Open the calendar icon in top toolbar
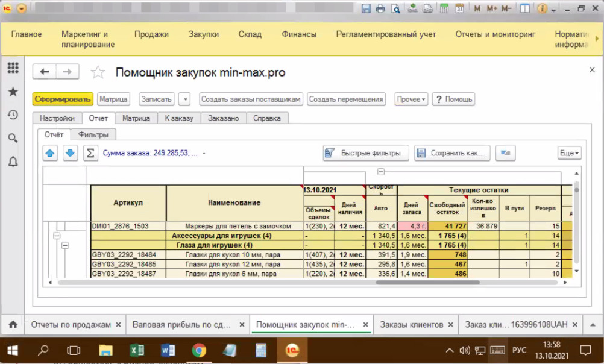 459,9
